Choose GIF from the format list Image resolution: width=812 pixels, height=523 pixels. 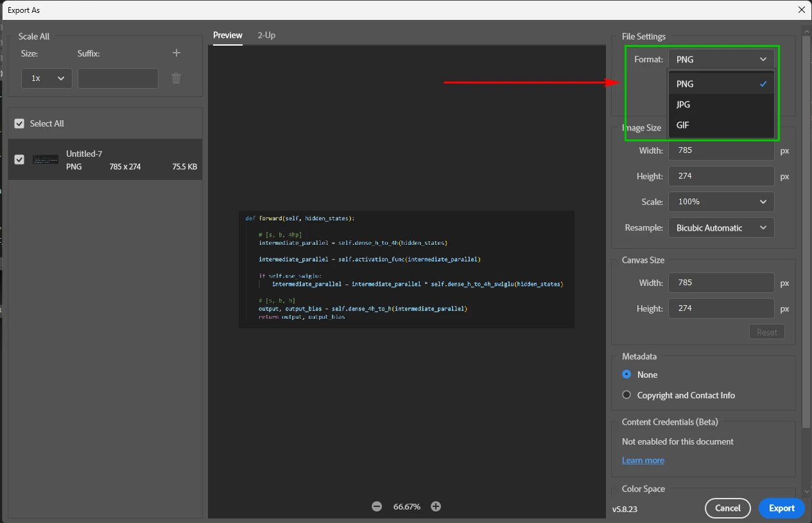click(x=721, y=125)
